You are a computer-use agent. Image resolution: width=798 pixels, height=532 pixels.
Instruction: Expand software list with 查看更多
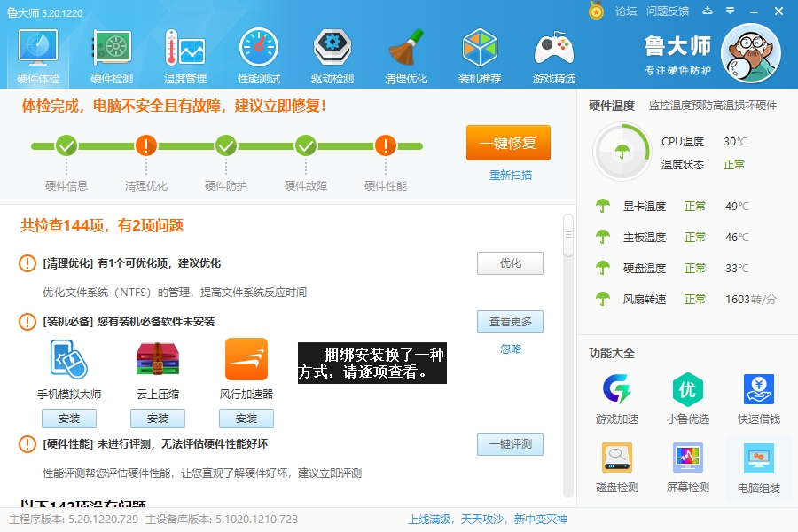coord(510,322)
